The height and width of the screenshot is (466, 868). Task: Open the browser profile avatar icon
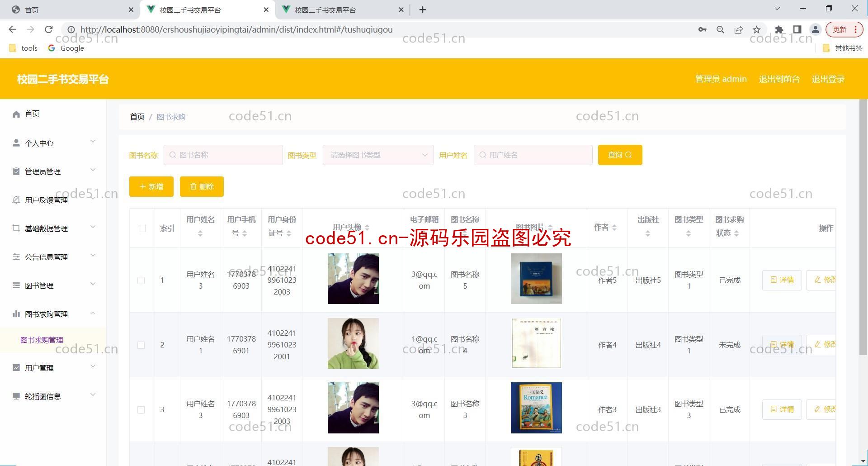(x=816, y=29)
